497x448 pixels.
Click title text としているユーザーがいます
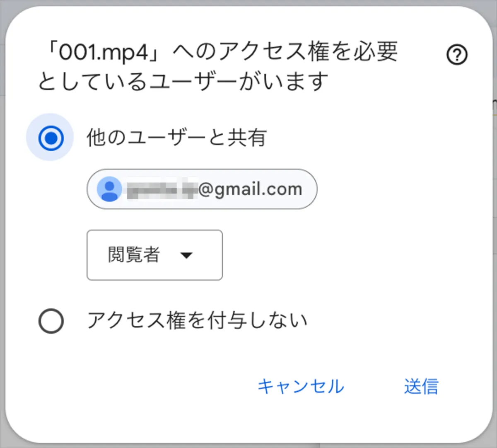coord(183,81)
